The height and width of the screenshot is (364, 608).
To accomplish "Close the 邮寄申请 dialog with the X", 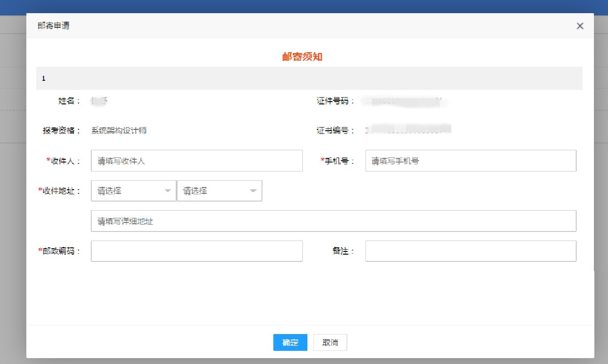I will 580,26.
